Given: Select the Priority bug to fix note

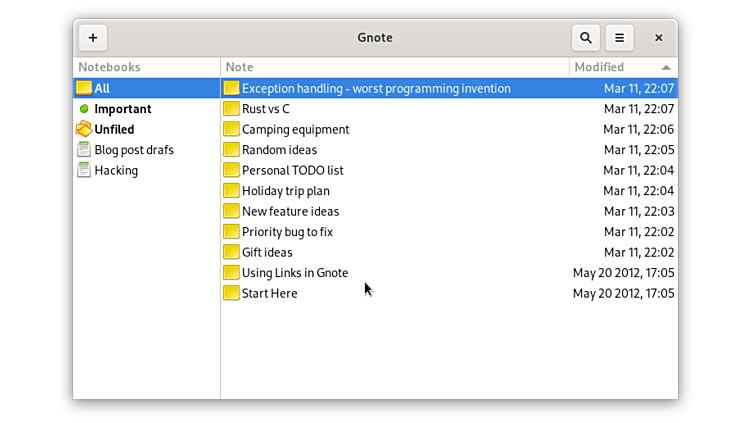Looking at the screenshot, I should pyautogui.click(x=287, y=232).
